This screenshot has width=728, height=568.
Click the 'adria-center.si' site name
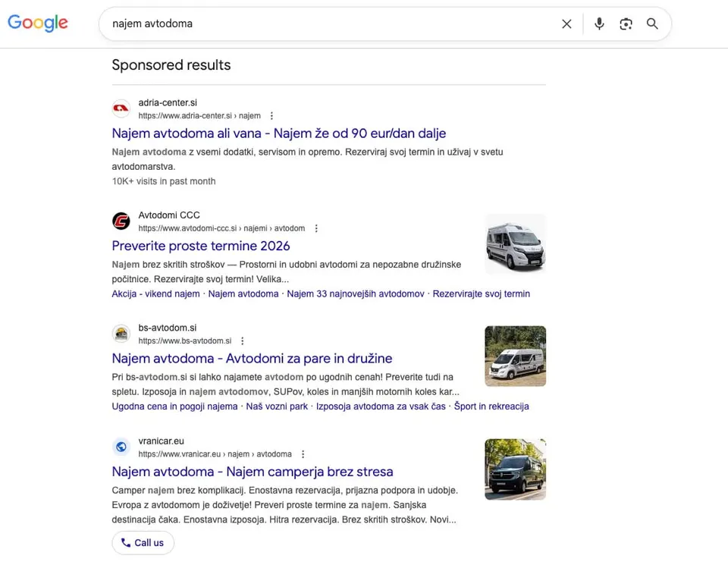[x=168, y=102]
